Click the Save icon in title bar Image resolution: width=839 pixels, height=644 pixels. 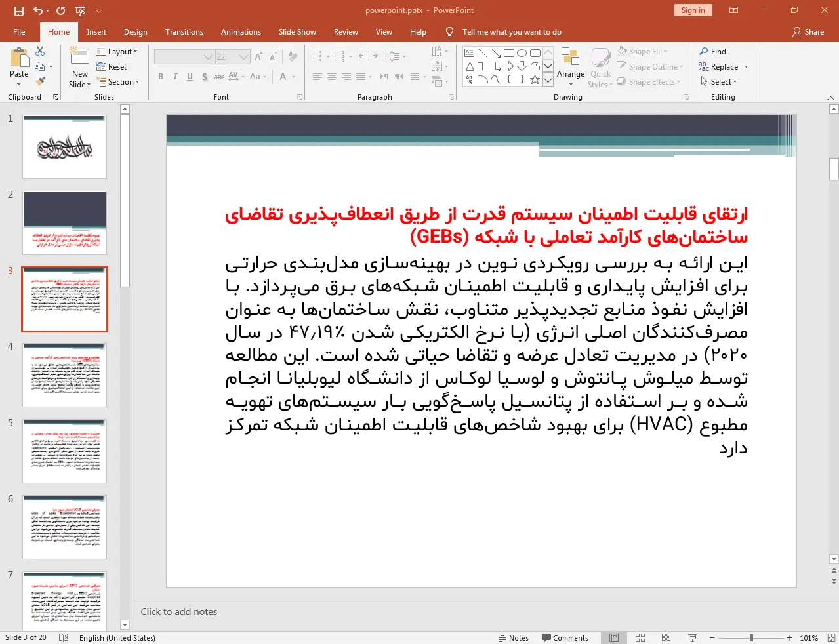18,10
